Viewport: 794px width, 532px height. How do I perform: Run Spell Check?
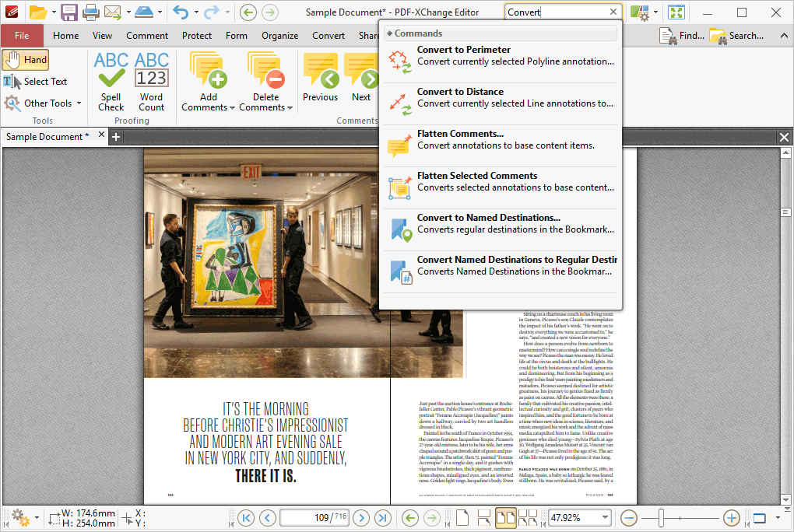tap(111, 82)
